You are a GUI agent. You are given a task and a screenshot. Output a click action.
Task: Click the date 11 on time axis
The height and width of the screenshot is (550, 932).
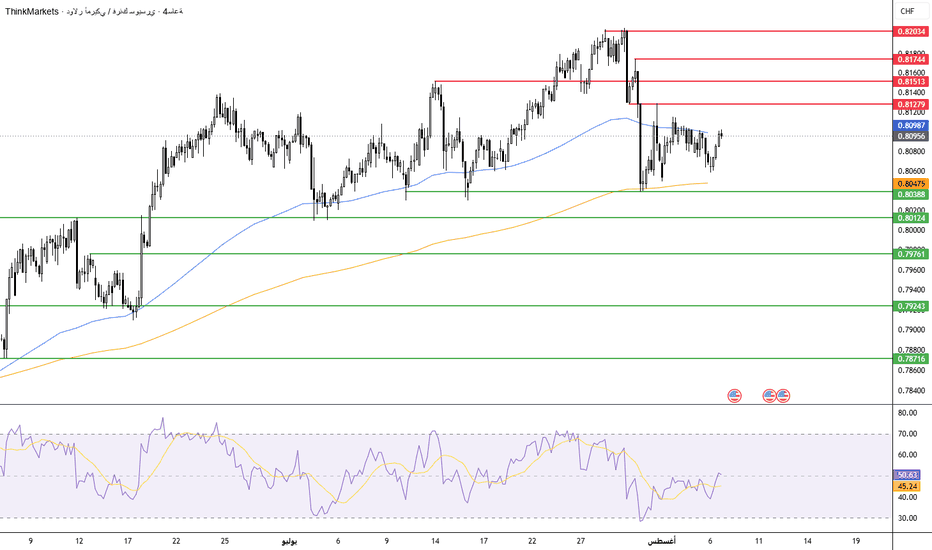(759, 541)
